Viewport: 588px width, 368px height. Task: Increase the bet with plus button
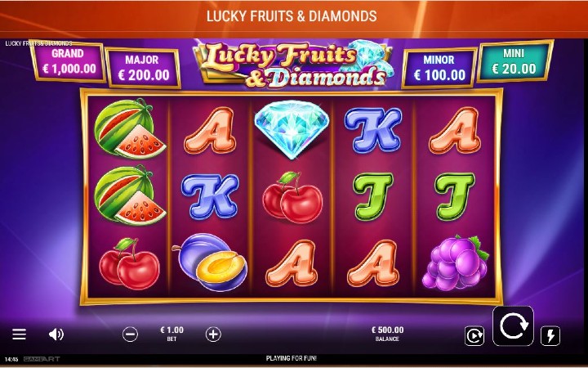pos(213,334)
